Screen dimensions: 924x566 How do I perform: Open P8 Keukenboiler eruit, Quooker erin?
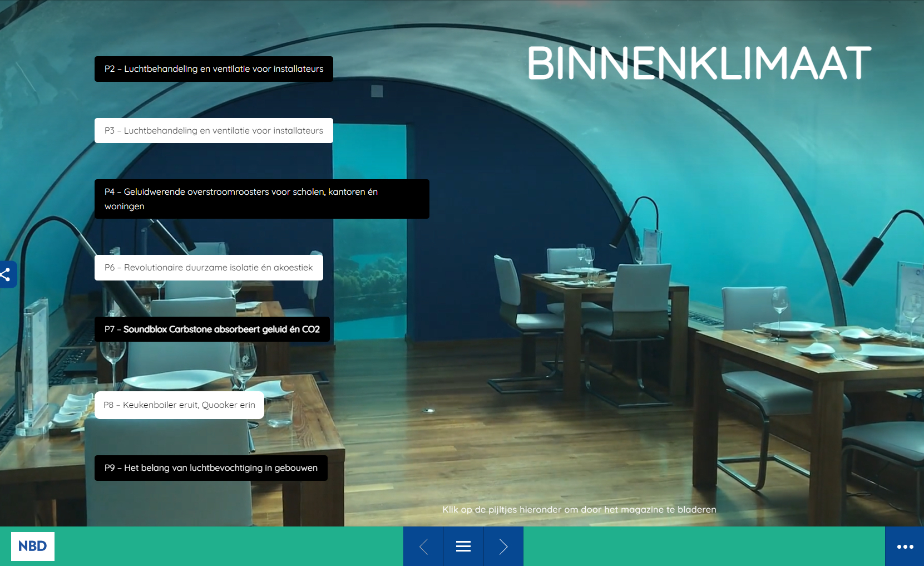click(179, 405)
